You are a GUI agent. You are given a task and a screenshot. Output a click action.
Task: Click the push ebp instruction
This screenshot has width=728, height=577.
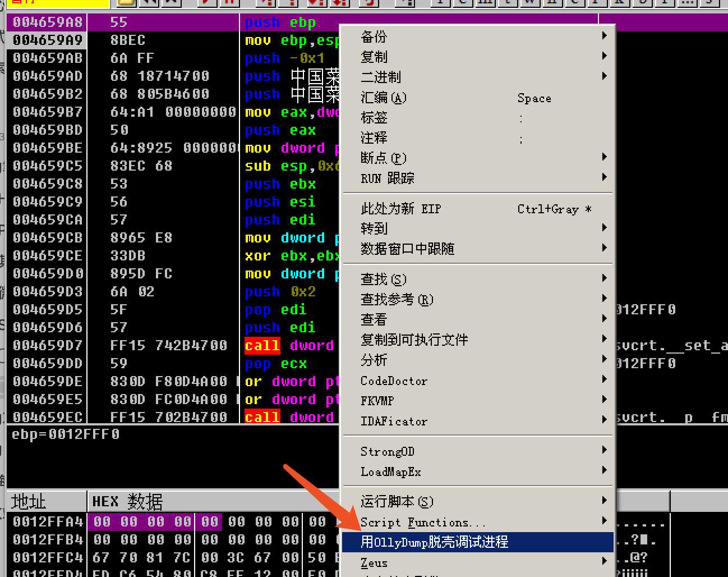coord(280,22)
